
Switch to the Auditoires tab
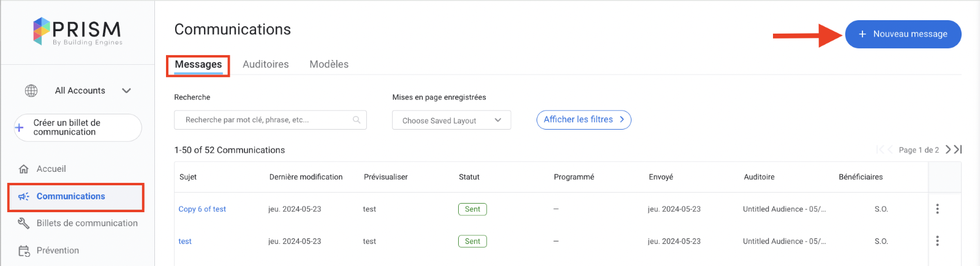pyautogui.click(x=266, y=64)
